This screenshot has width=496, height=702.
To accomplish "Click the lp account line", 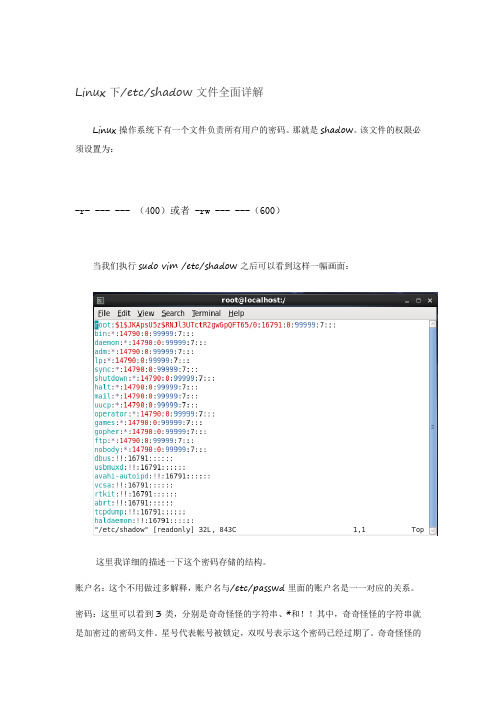I will (142, 360).
